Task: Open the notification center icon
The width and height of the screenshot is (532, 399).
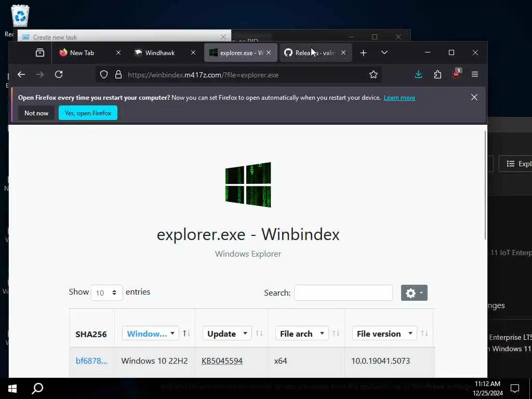Action: [x=515, y=388]
